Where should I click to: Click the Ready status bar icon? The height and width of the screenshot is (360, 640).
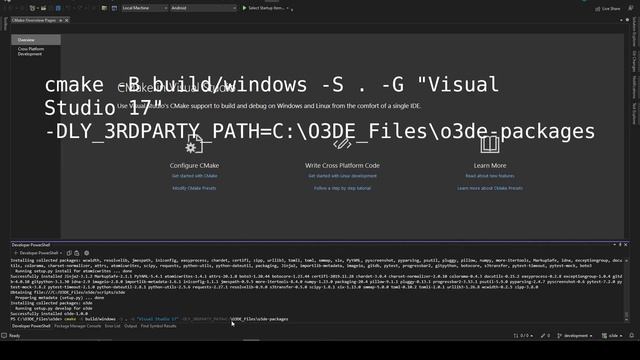(4, 336)
